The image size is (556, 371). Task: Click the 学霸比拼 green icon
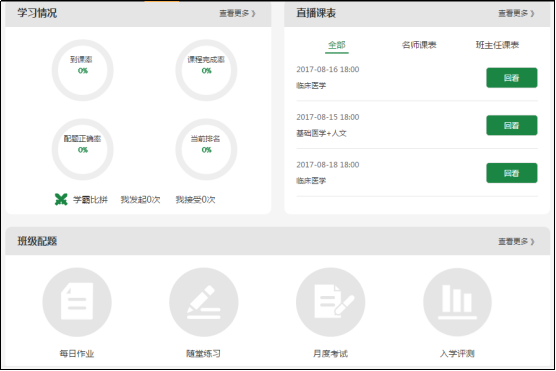(61, 199)
